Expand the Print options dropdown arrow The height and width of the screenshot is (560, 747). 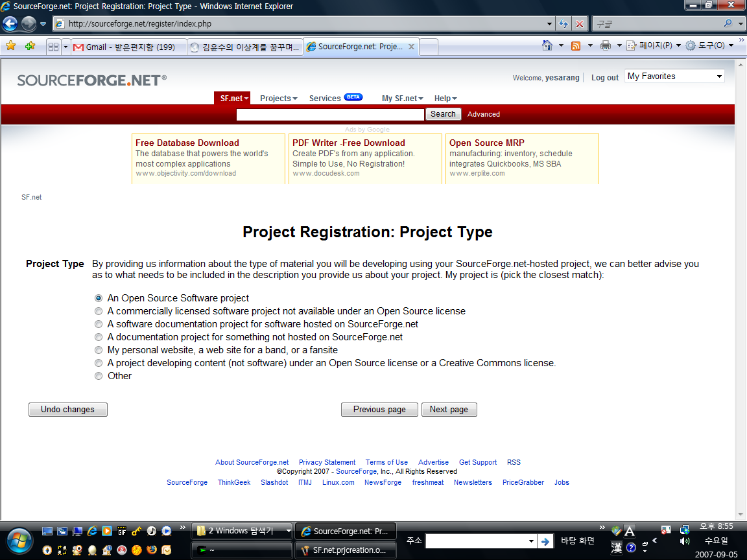pos(619,46)
